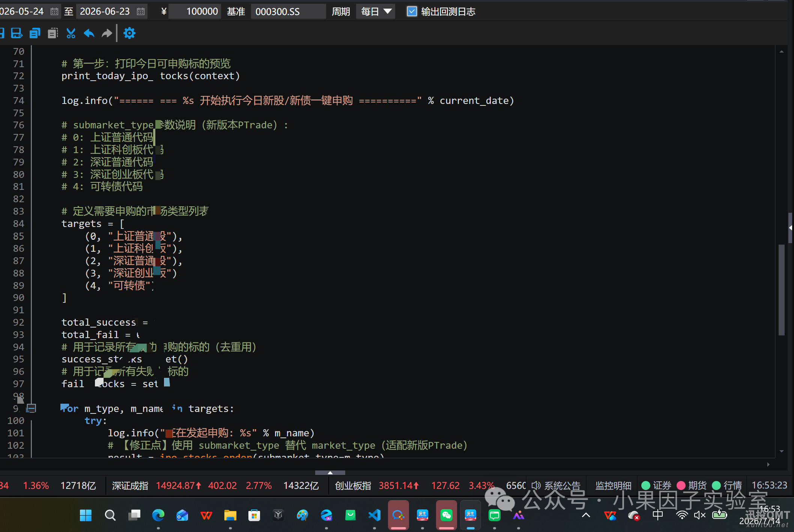Screen dimensions: 794x532
Task: Click line number 84 in the gutter
Action: pos(18,224)
